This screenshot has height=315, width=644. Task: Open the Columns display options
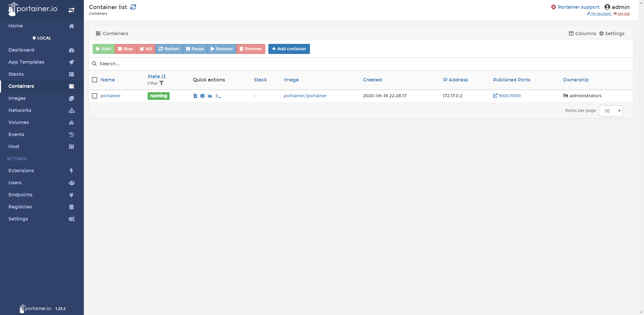582,34
